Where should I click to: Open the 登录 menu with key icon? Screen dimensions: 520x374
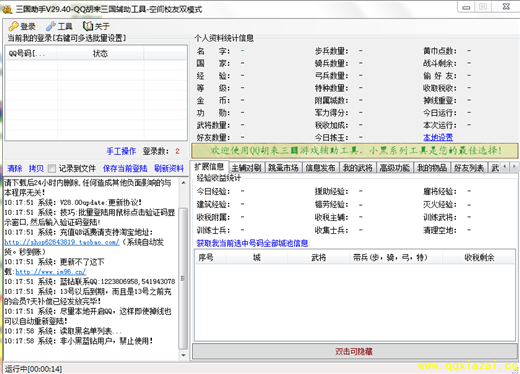click(x=22, y=26)
